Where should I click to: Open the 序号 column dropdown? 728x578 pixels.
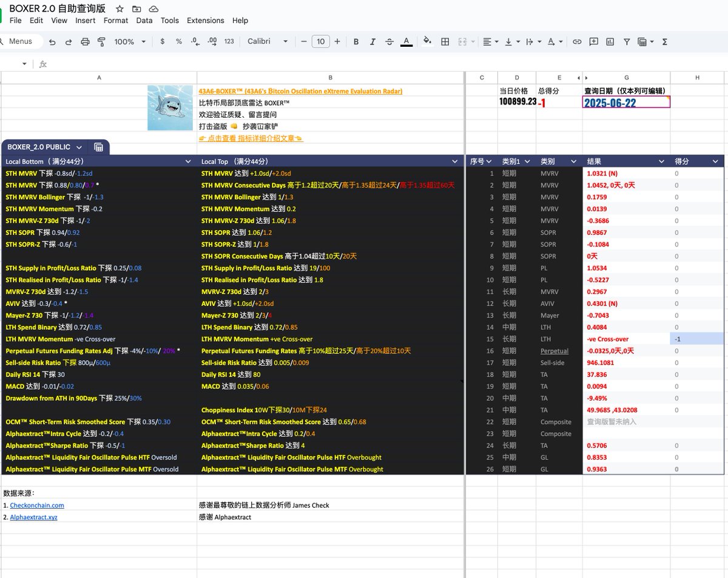490,161
